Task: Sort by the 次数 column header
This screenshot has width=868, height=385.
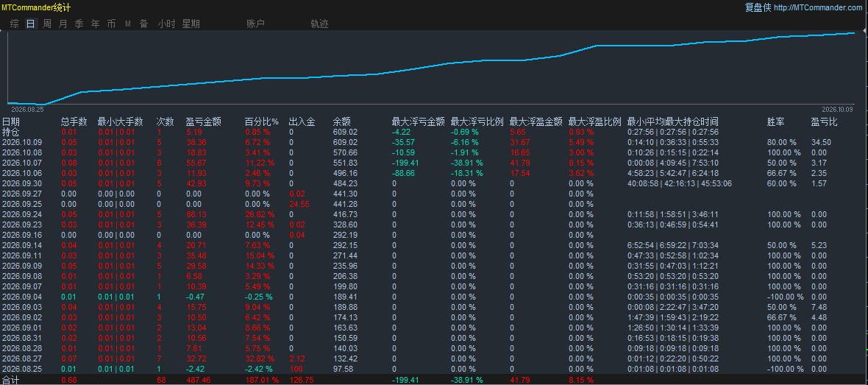Action: point(165,122)
